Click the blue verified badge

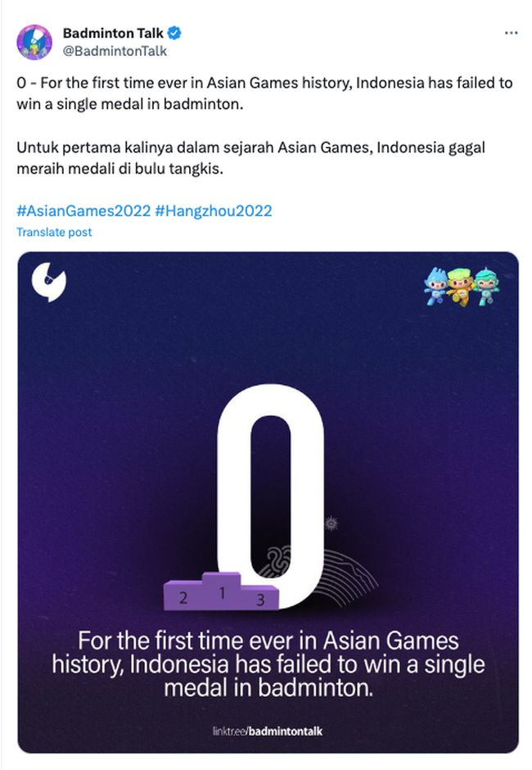(x=174, y=33)
